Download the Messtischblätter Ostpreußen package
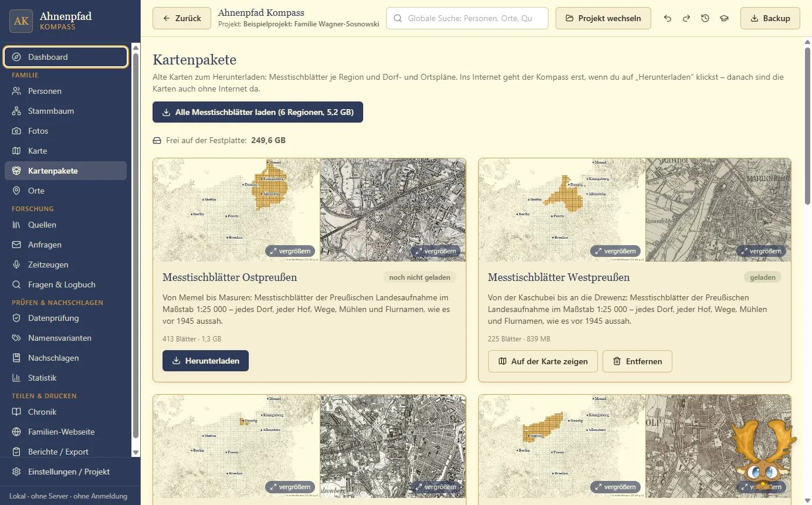Image resolution: width=812 pixels, height=505 pixels. click(x=205, y=361)
